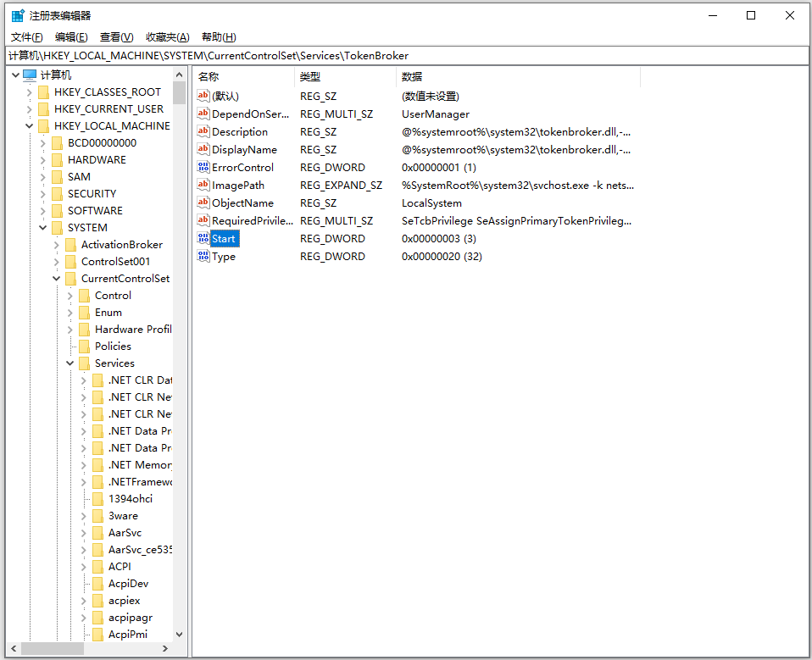Click the tree pane scroll-down arrow
The height and width of the screenshot is (660, 812).
(179, 634)
